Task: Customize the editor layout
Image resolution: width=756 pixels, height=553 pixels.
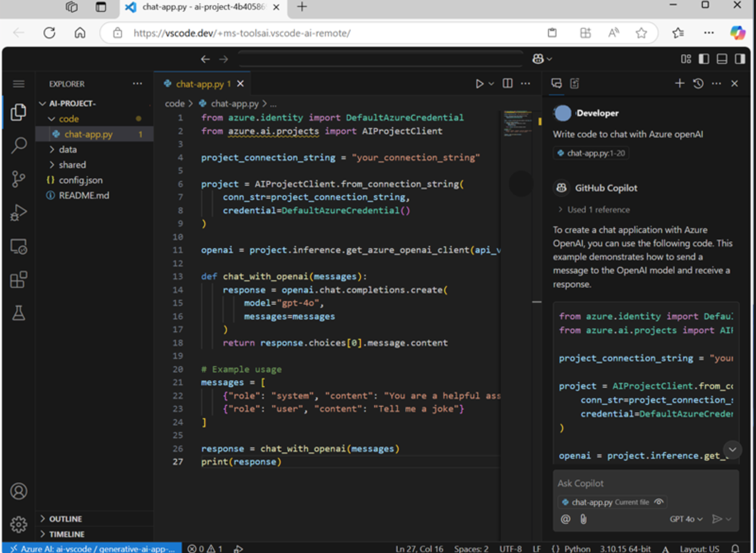Action: (x=686, y=59)
